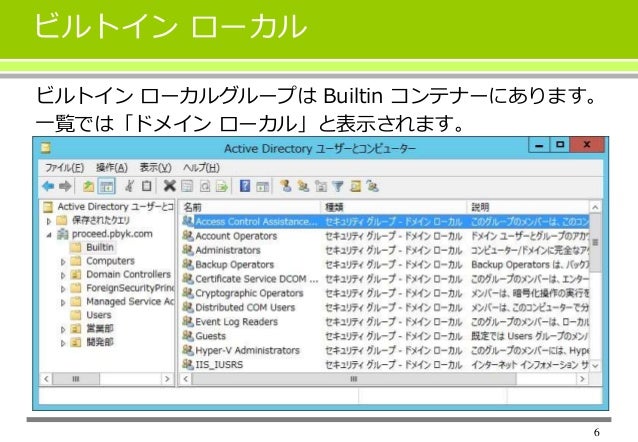Select the Access Control Assistance group

tap(385, 221)
